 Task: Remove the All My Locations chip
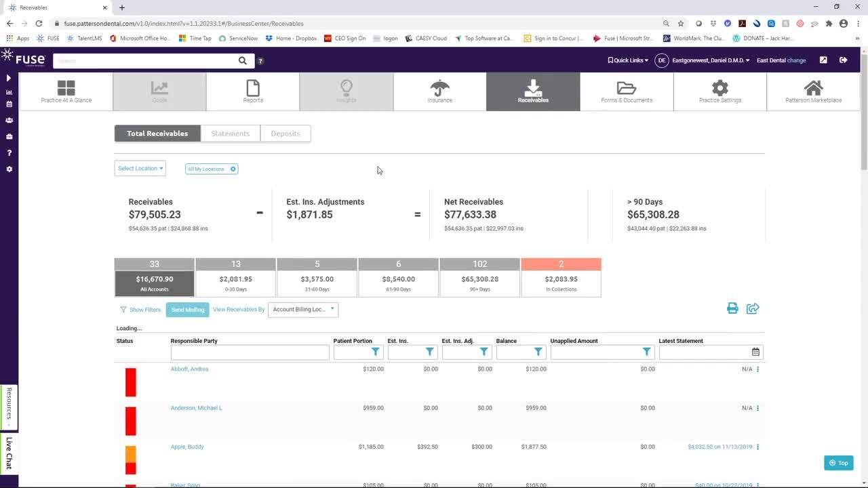pos(233,169)
